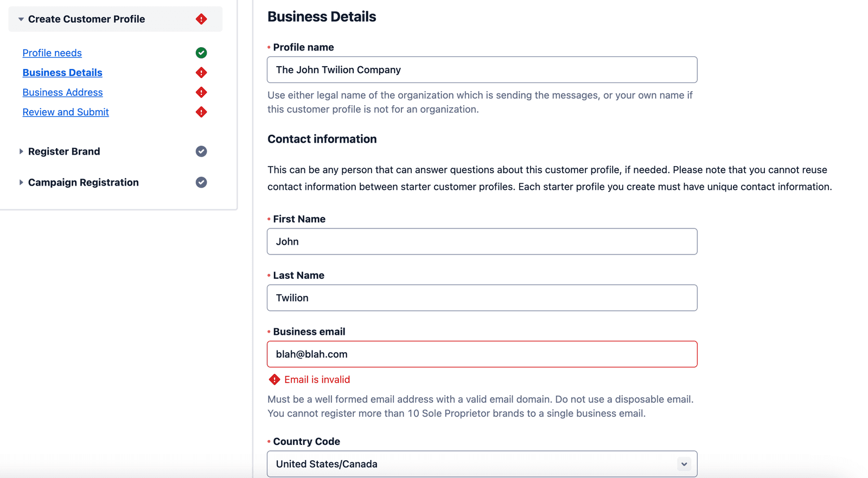Expand the Register Brand section

(x=21, y=151)
